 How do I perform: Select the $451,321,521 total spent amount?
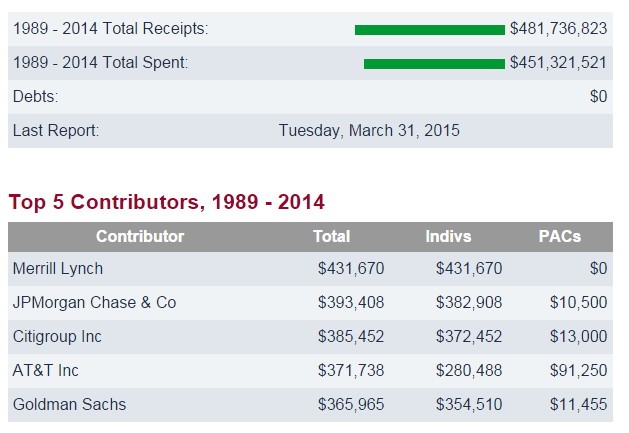(558, 64)
